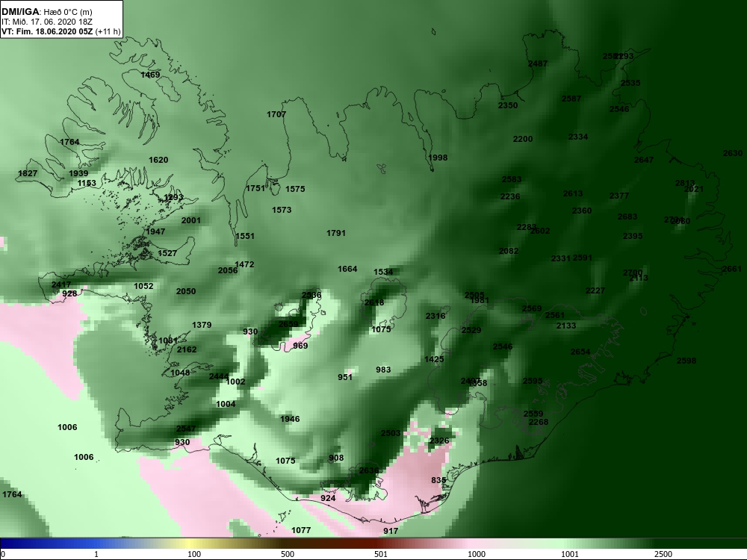Click the map value 2547
Image resolution: width=747 pixels, height=560 pixels.
click(186, 429)
